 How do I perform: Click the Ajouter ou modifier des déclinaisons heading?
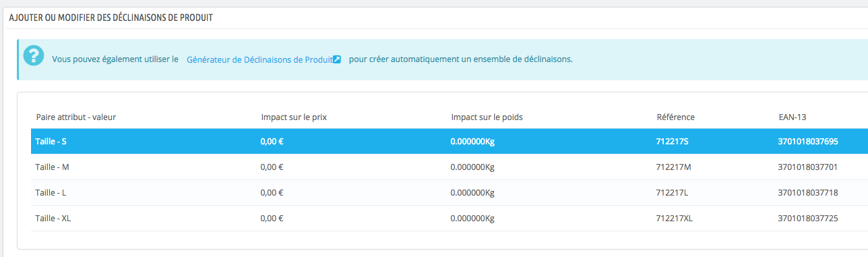coord(111,18)
